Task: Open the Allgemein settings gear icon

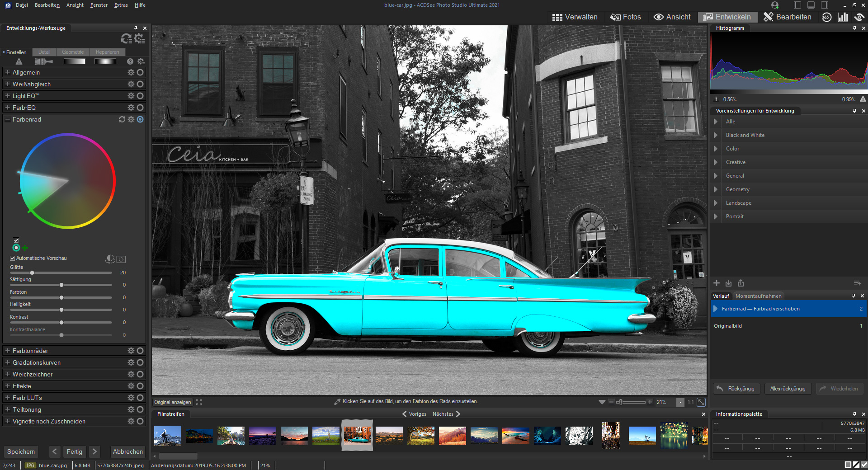Action: click(x=131, y=72)
